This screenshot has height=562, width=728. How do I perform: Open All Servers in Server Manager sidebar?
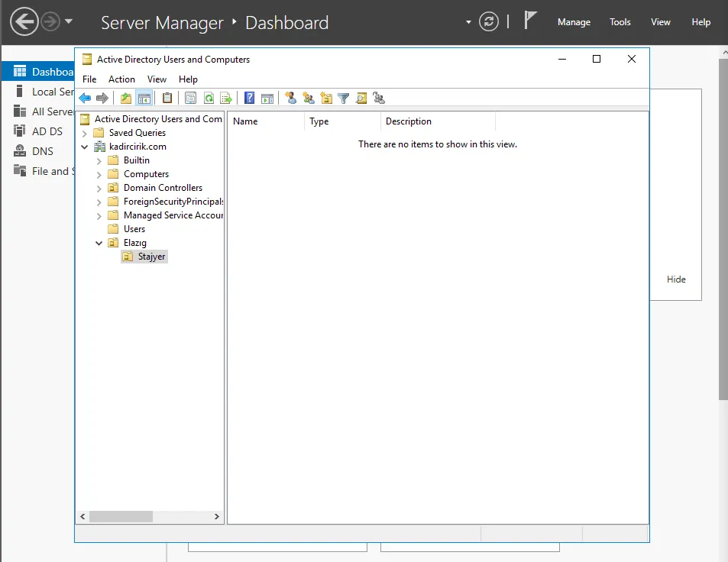(x=43, y=111)
